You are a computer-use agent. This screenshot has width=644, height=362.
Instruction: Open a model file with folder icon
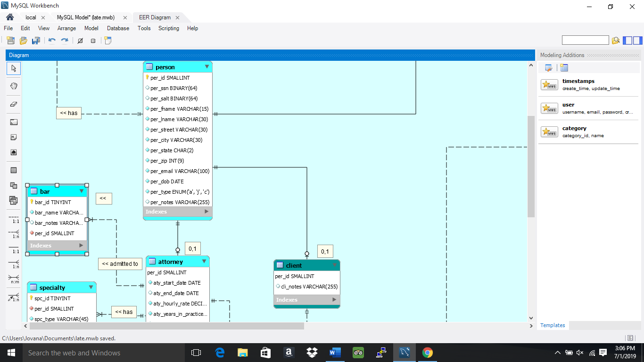tap(23, 41)
